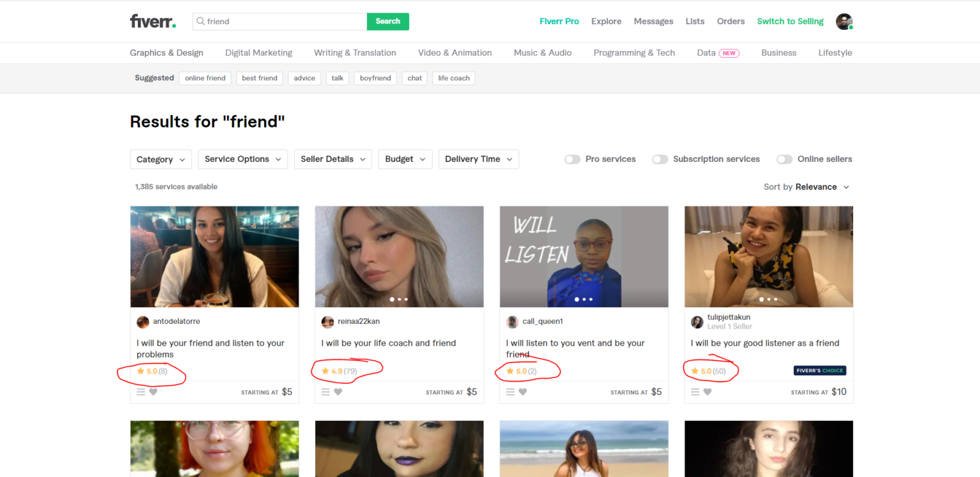
Task: Enable the Pro services toggle
Action: click(572, 159)
